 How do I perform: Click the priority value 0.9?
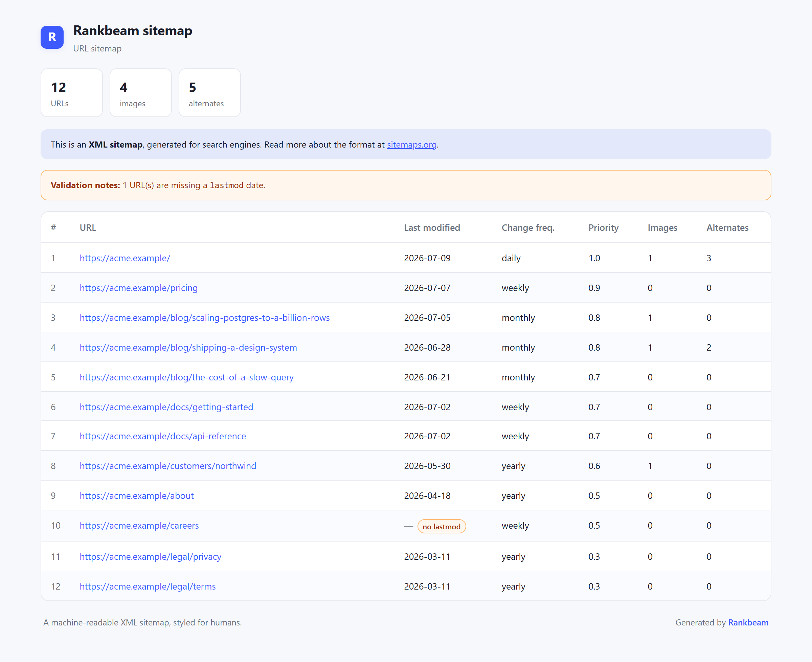tap(594, 288)
